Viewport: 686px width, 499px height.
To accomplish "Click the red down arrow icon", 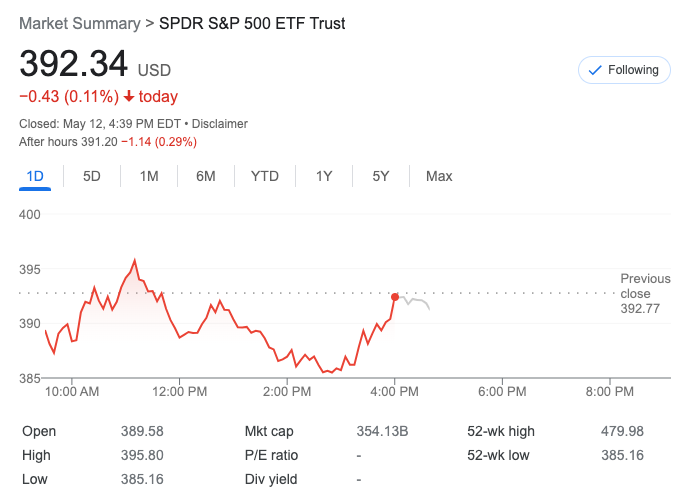I will pos(129,97).
